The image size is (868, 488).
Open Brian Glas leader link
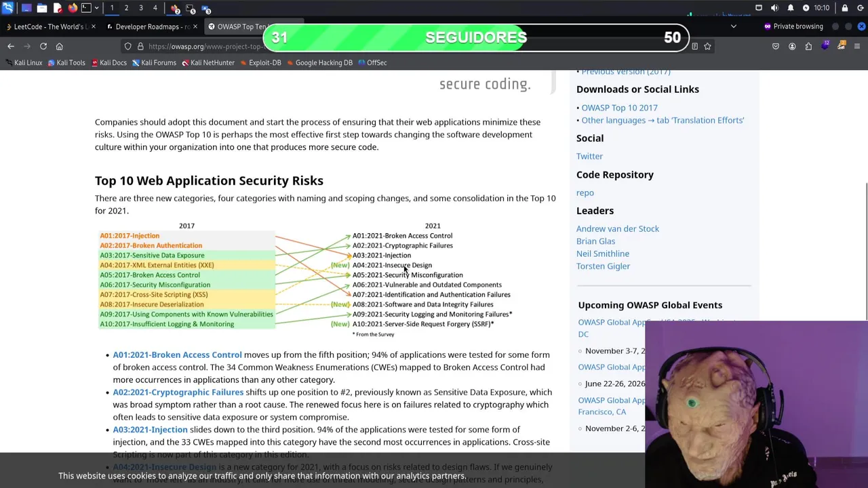(x=595, y=241)
